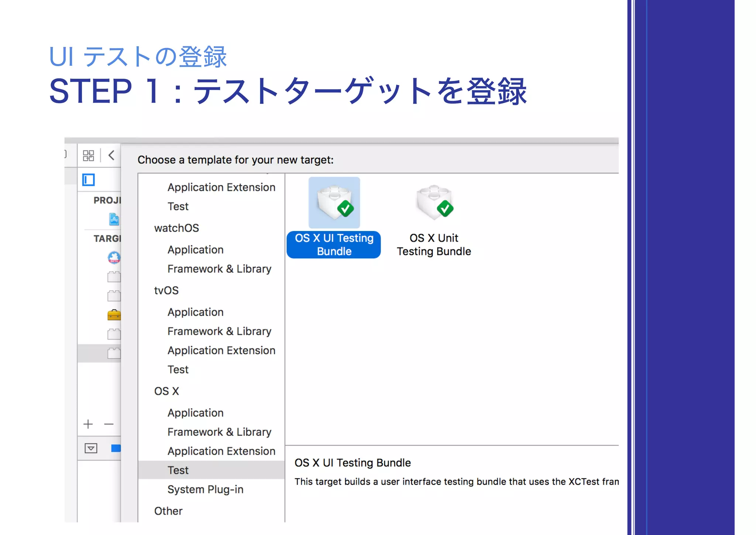Click the second empty bundle target icon
Viewport: 756px width, 535px height.
pyautogui.click(x=114, y=296)
